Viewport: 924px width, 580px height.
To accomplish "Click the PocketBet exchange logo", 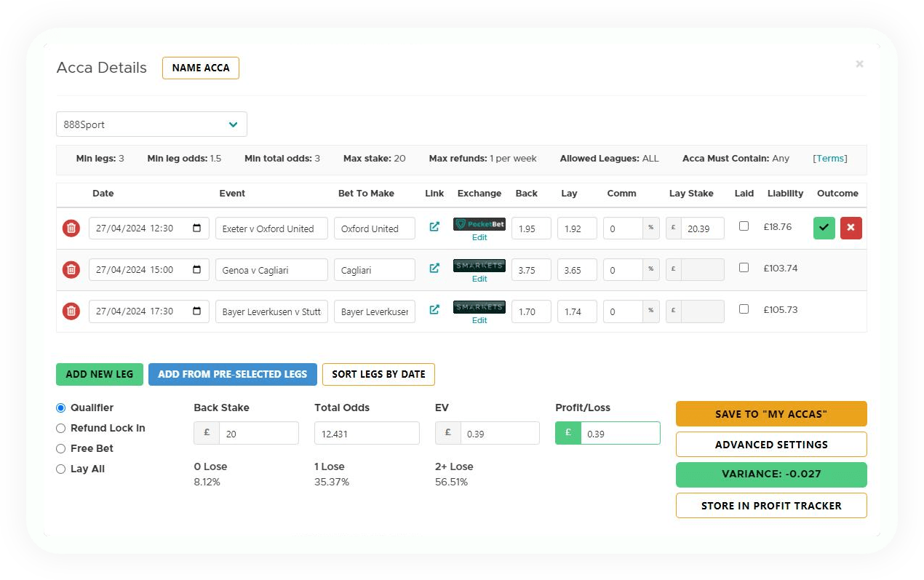I will [479, 224].
